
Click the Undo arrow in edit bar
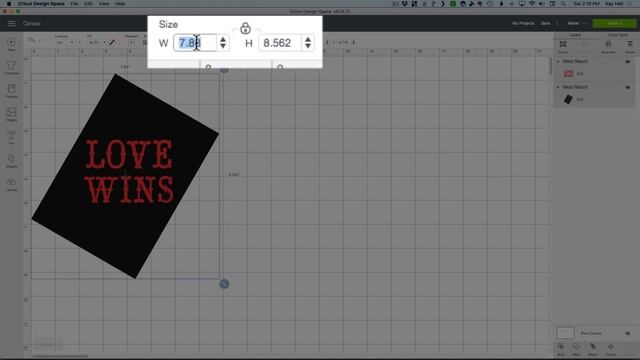pyautogui.click(x=31, y=40)
